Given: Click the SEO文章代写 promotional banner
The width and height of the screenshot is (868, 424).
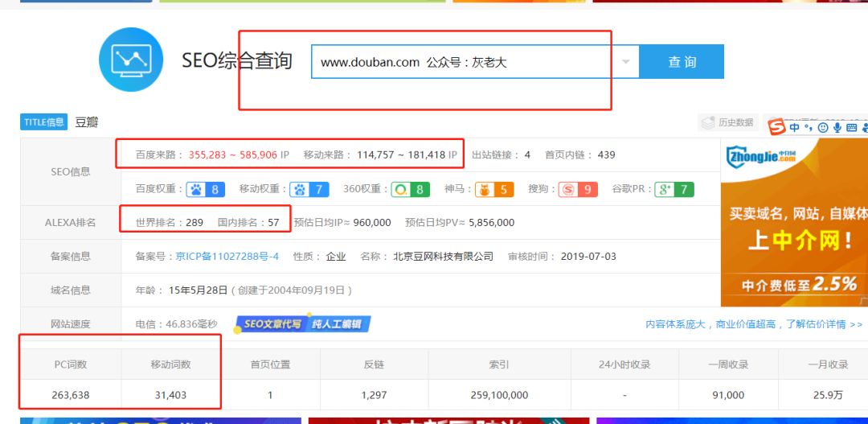Looking at the screenshot, I should pyautogui.click(x=303, y=324).
